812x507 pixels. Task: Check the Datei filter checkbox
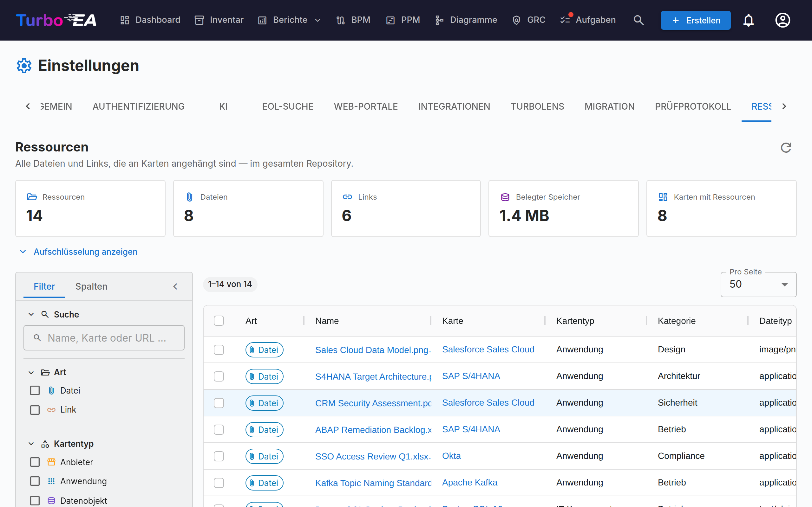pyautogui.click(x=35, y=390)
